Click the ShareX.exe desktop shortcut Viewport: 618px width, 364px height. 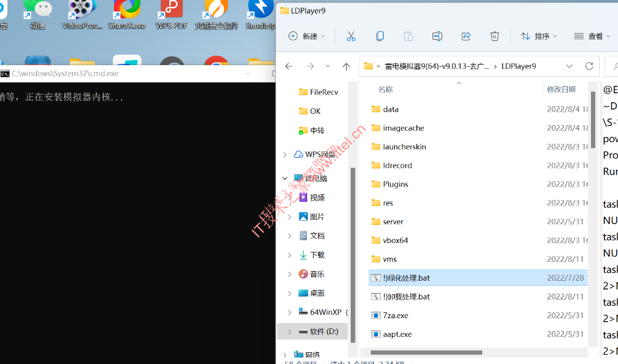click(127, 15)
